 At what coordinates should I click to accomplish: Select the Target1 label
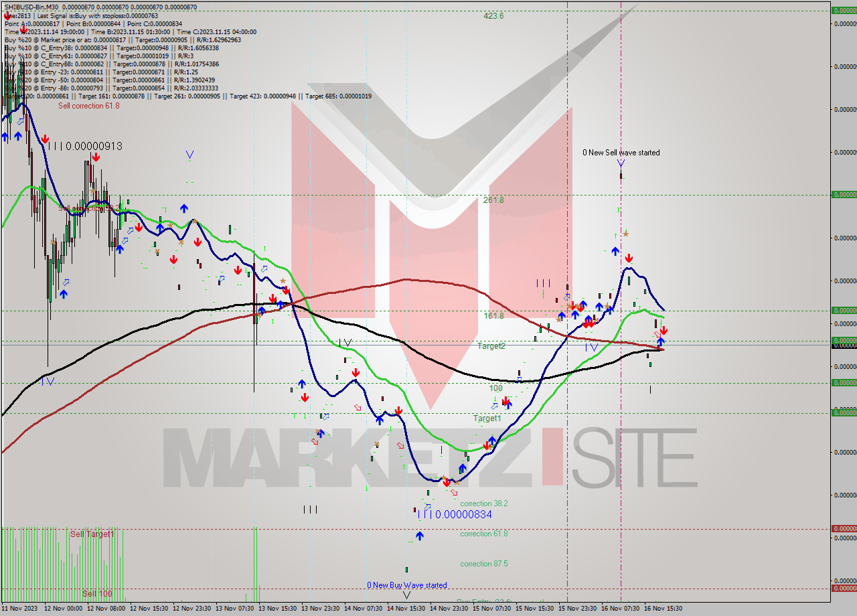pyautogui.click(x=487, y=418)
